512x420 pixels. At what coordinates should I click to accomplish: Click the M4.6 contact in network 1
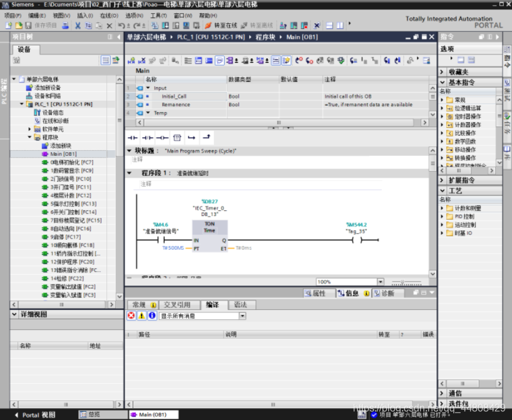pyautogui.click(x=161, y=240)
